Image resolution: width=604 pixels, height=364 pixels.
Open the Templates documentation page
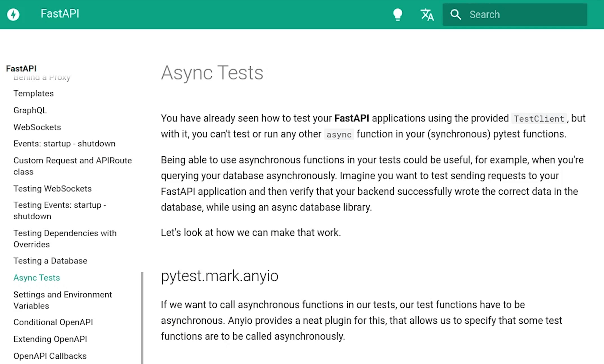pyautogui.click(x=34, y=93)
